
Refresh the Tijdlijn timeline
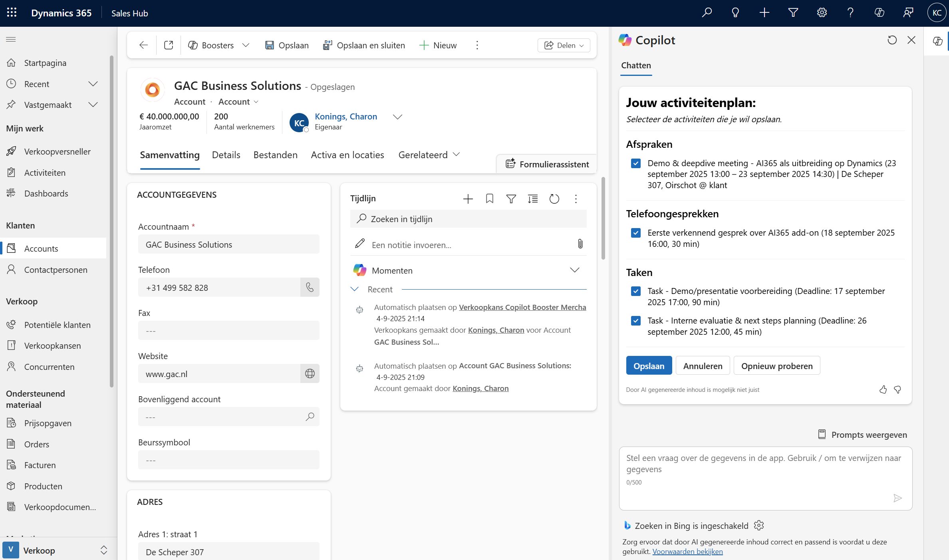[554, 199]
